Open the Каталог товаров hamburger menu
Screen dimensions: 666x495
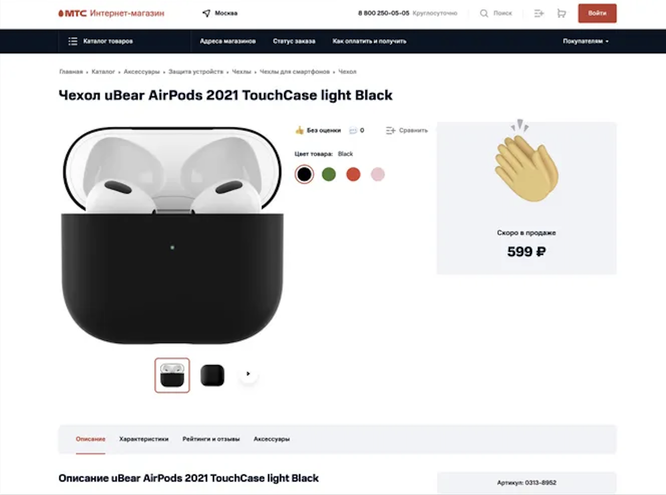point(73,41)
